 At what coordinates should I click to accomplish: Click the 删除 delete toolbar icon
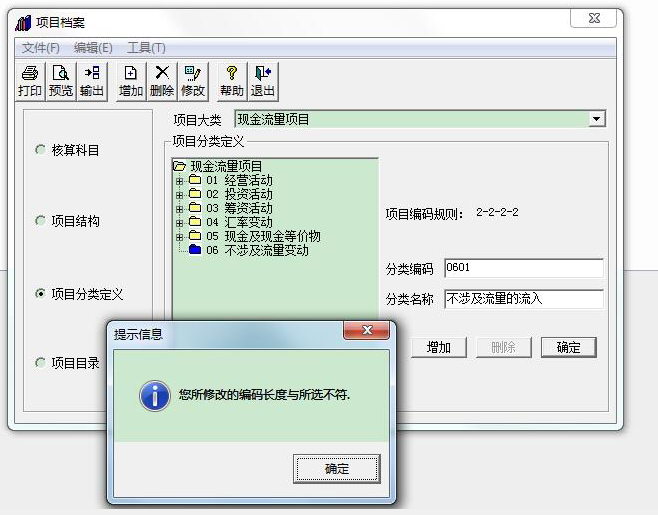(162, 81)
